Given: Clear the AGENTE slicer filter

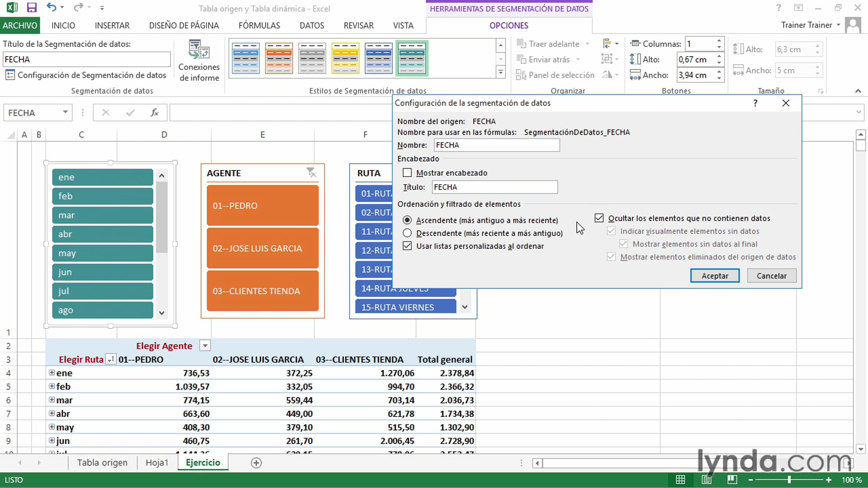Looking at the screenshot, I should tap(311, 172).
